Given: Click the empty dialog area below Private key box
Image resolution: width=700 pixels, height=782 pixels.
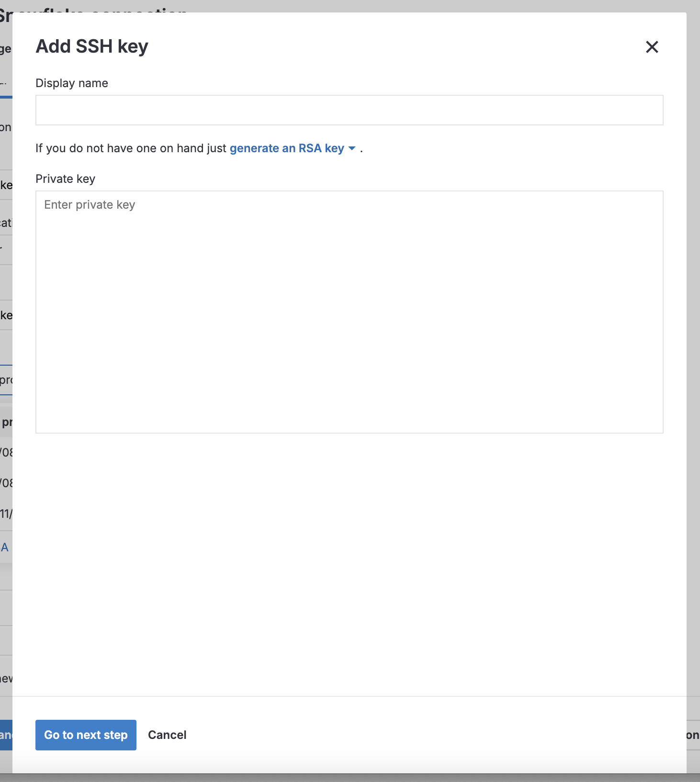Looking at the screenshot, I should pos(349,565).
